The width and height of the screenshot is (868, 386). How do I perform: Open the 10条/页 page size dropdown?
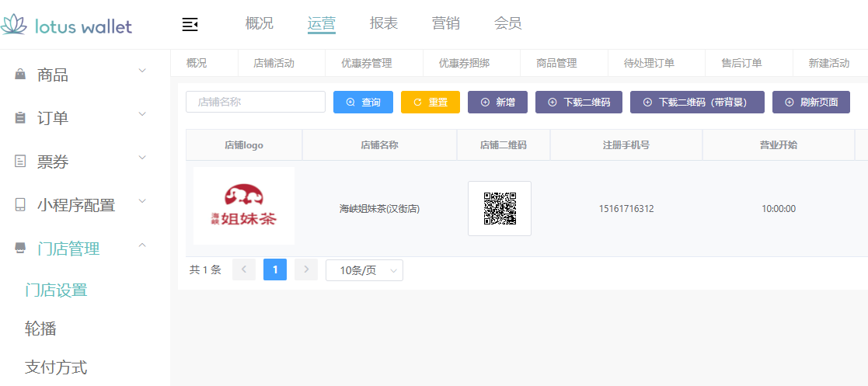pos(364,270)
